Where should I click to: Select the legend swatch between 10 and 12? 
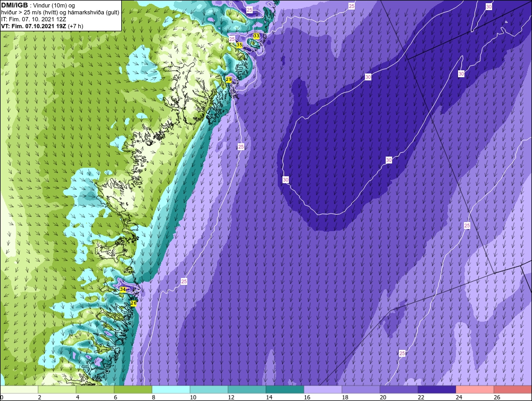click(x=209, y=389)
